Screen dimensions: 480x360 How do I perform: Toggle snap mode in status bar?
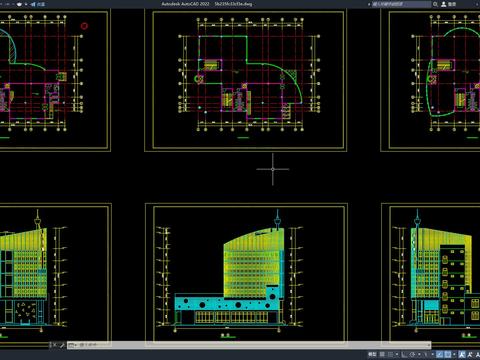pyautogui.click(x=390, y=354)
